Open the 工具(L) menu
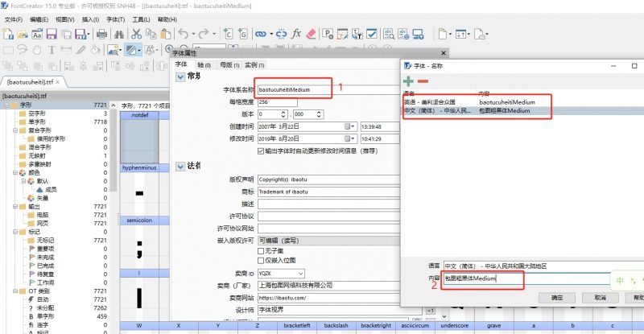 click(x=141, y=19)
